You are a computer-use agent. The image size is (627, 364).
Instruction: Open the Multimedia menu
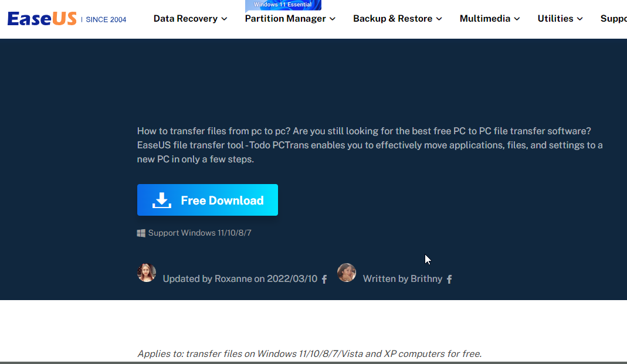[x=490, y=19]
